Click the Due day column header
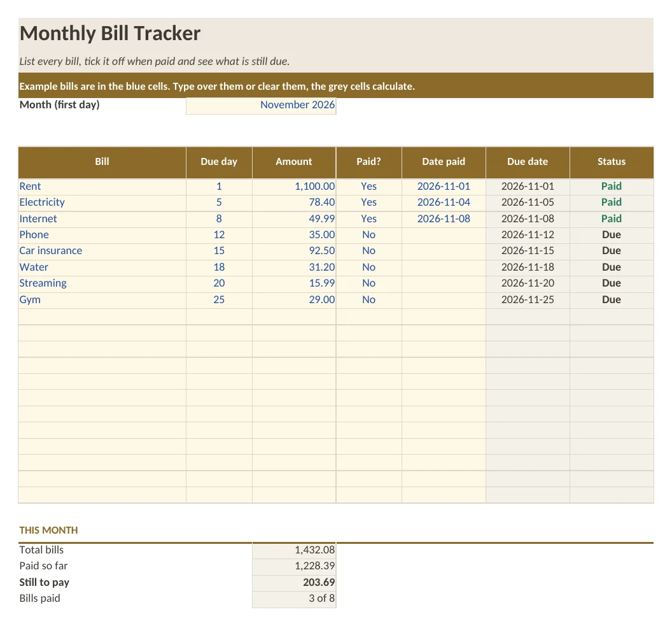Image resolution: width=672 pixels, height=626 pixels. 219,162
